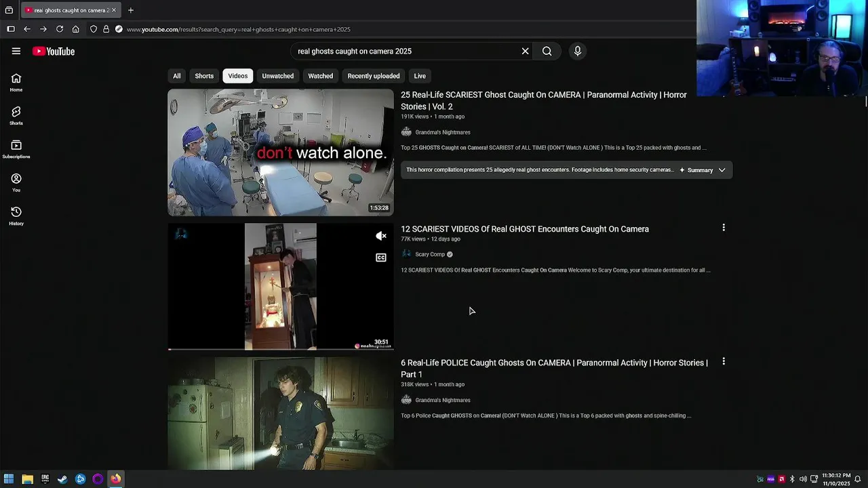Clear the search query with X
The image size is (868, 488).
click(525, 51)
